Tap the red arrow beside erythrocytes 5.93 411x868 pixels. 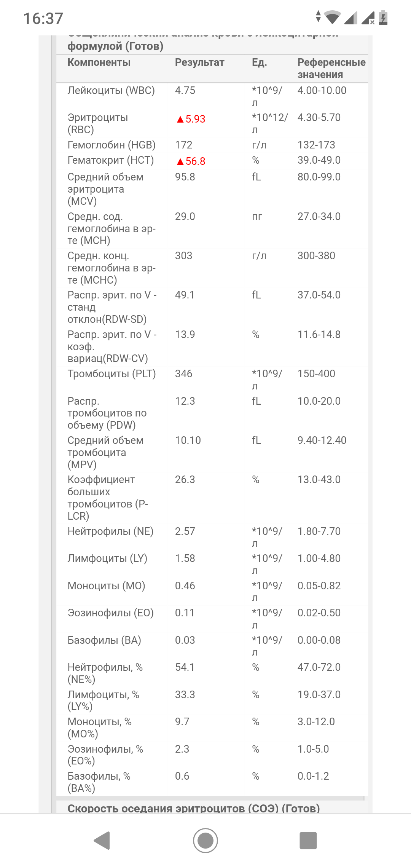pos(180,120)
